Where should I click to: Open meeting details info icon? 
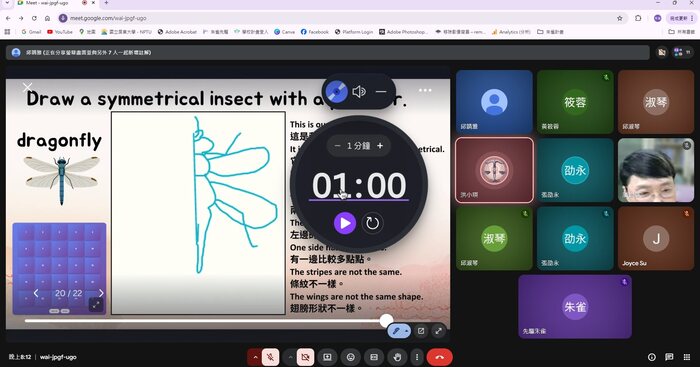coord(652,357)
